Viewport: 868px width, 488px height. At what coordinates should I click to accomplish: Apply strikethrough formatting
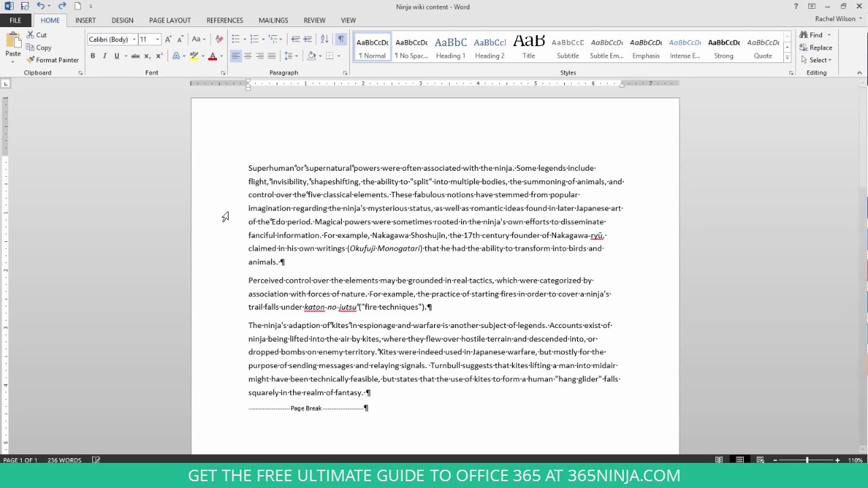coord(135,56)
